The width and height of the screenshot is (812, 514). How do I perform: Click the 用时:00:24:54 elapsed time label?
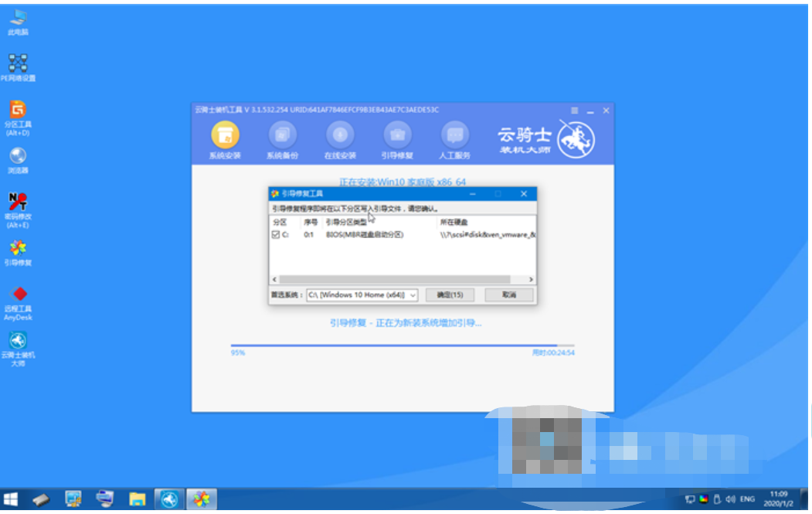click(x=553, y=353)
